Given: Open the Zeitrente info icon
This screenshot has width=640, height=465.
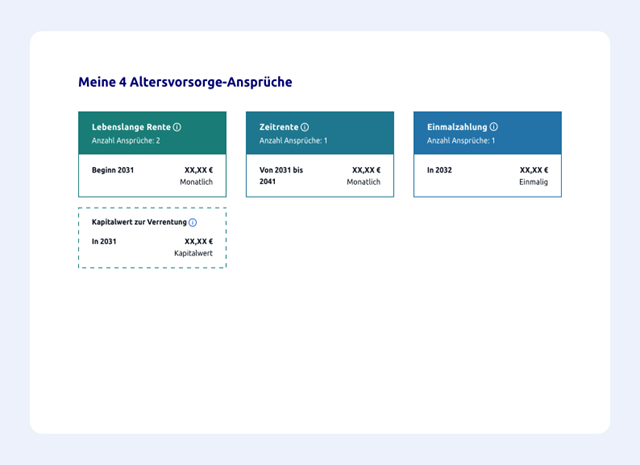Looking at the screenshot, I should [x=305, y=128].
